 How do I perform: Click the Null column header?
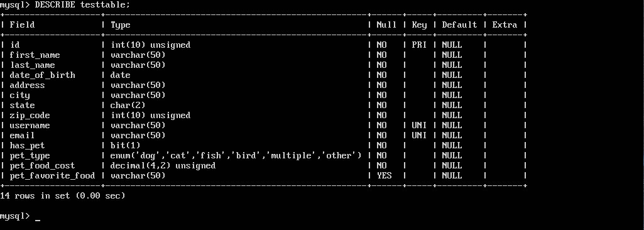coord(386,25)
